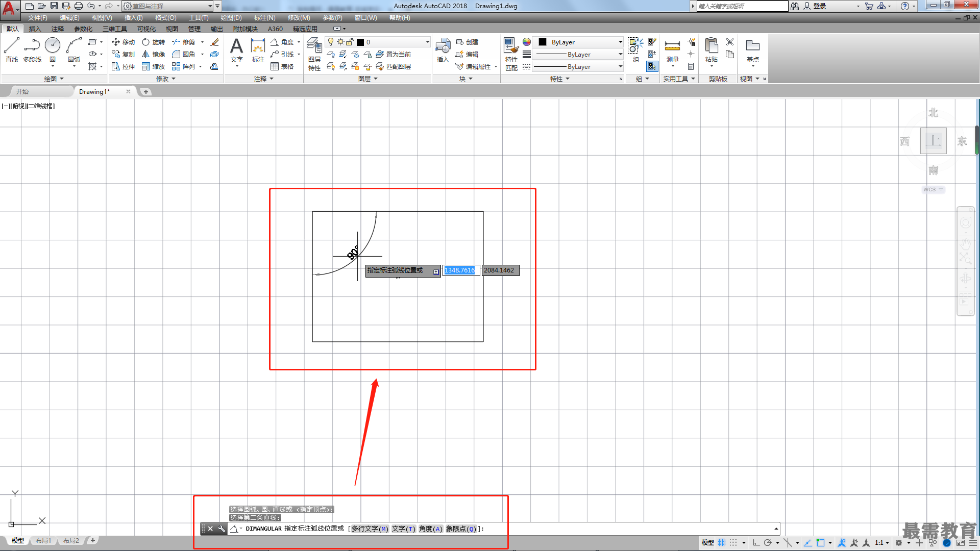
Task: Click the Group (组) icon
Action: (635, 50)
